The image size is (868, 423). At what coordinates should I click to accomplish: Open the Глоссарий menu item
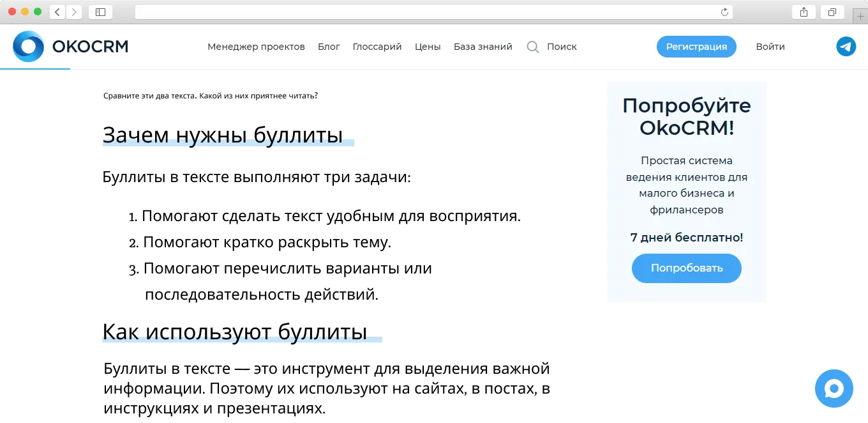[x=377, y=47]
